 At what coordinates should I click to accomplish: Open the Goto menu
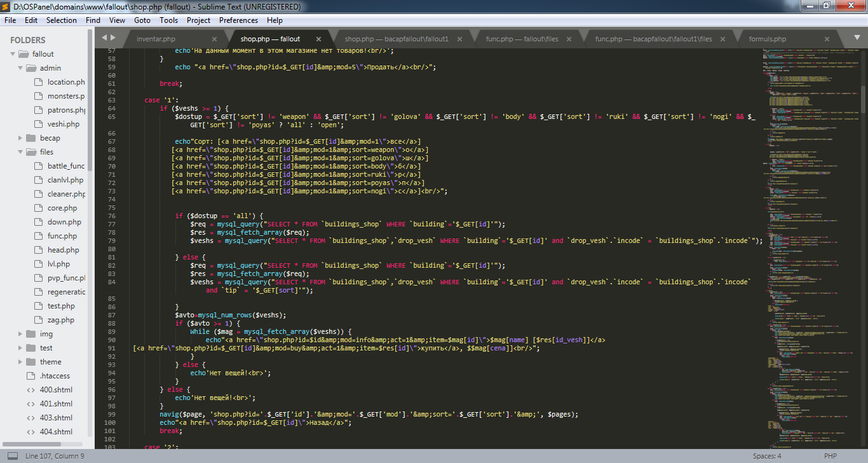(x=142, y=20)
